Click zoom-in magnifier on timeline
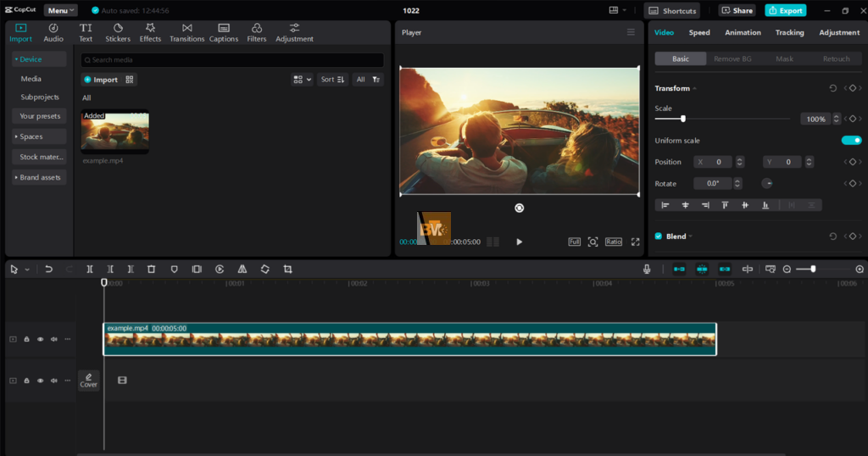 (860, 269)
